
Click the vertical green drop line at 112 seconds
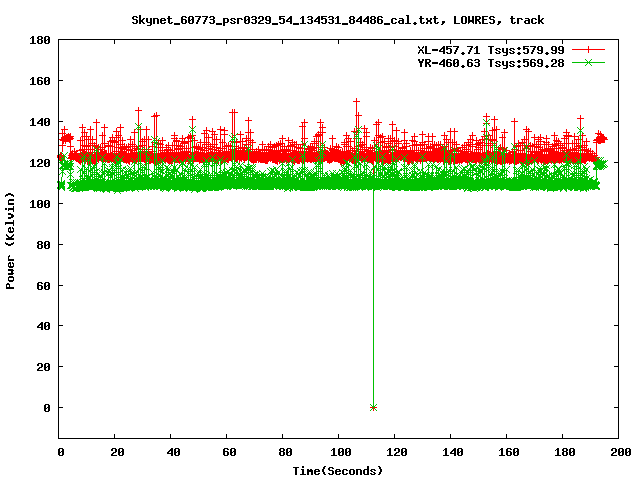(x=373, y=298)
